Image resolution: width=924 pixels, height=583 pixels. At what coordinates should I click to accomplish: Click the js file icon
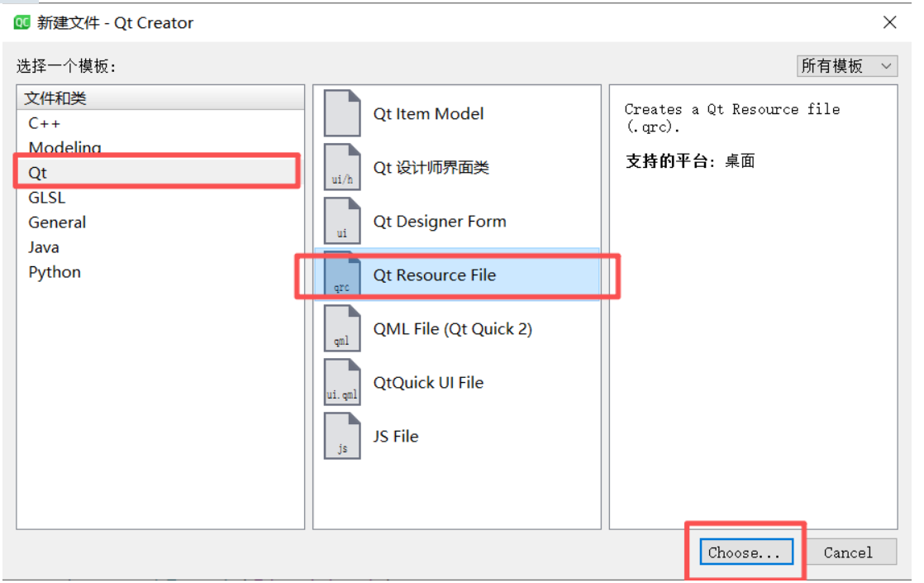[x=342, y=437]
